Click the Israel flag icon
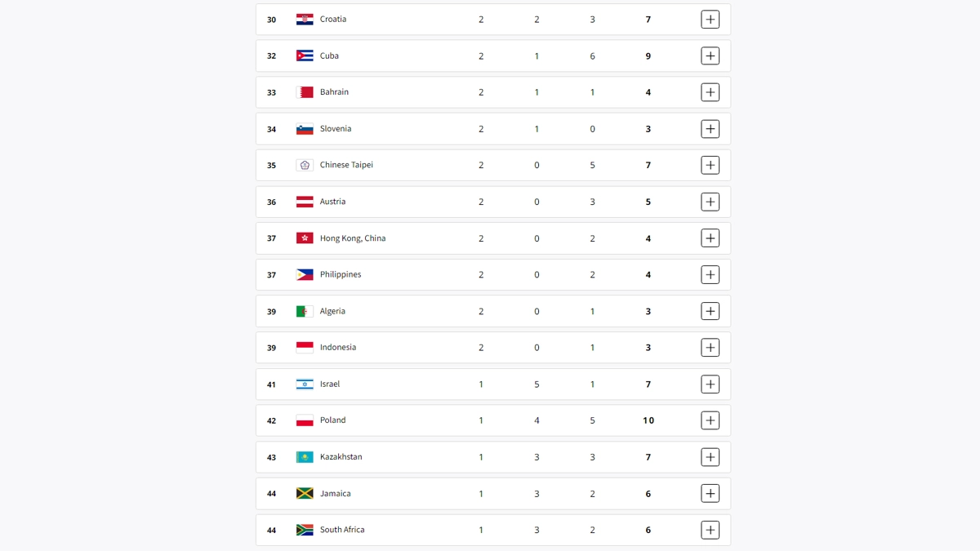 (x=305, y=384)
